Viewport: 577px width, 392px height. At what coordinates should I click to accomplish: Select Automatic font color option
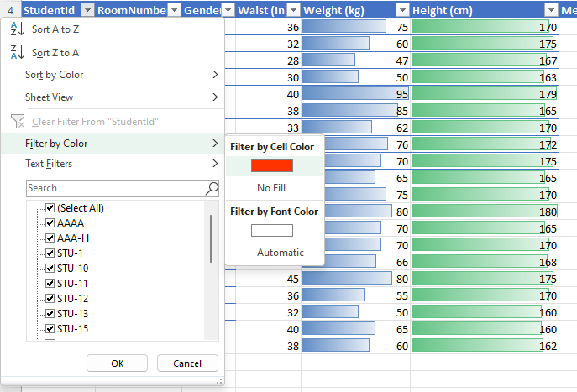[x=275, y=253]
